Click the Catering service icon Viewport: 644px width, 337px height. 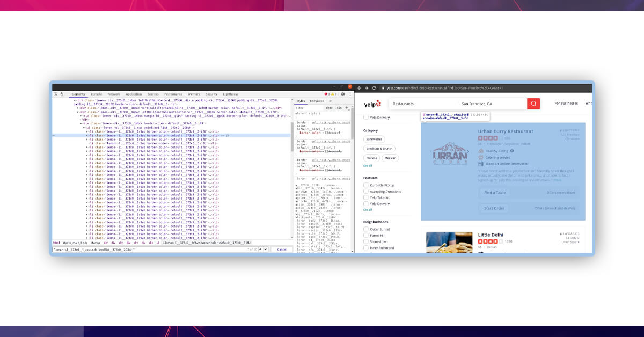pyautogui.click(x=481, y=157)
